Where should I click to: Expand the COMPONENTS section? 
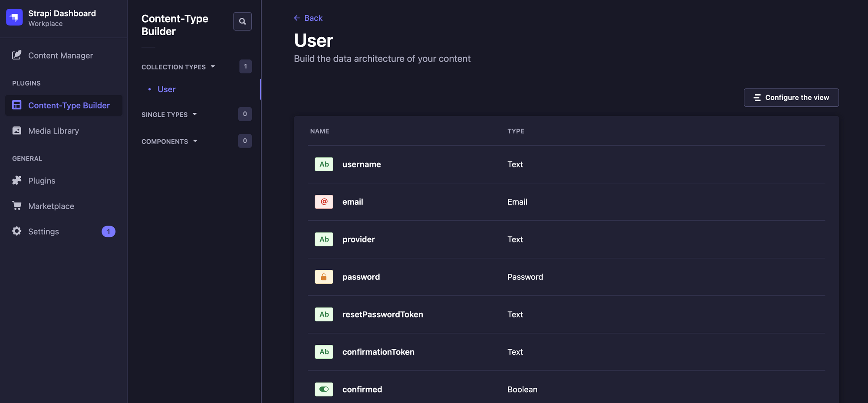[x=196, y=141]
